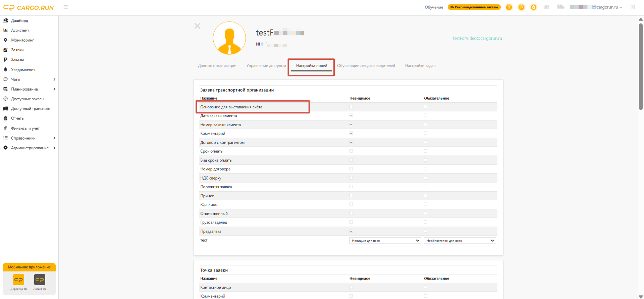Viewport: 644px width, 299px height.
Task: Switch to Настройки задач tab
Action: pyautogui.click(x=420, y=66)
